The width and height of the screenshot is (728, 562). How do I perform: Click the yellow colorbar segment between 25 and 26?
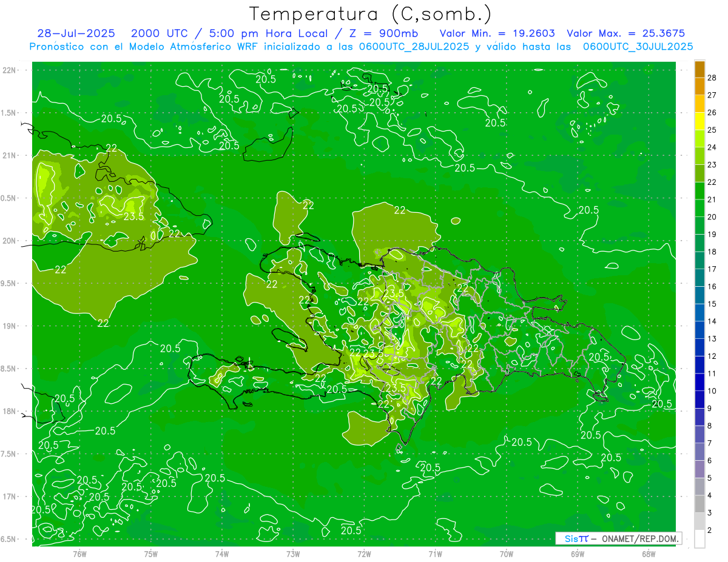(x=699, y=121)
